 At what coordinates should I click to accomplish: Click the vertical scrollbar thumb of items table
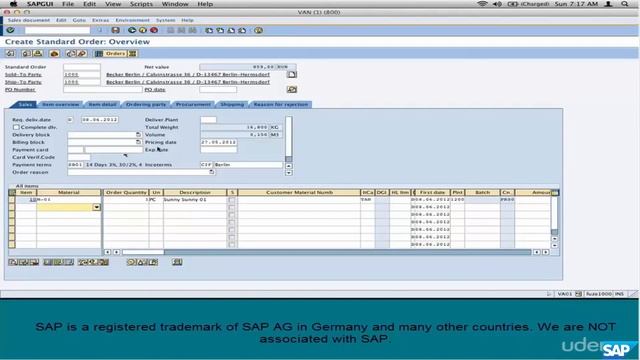tap(555, 232)
